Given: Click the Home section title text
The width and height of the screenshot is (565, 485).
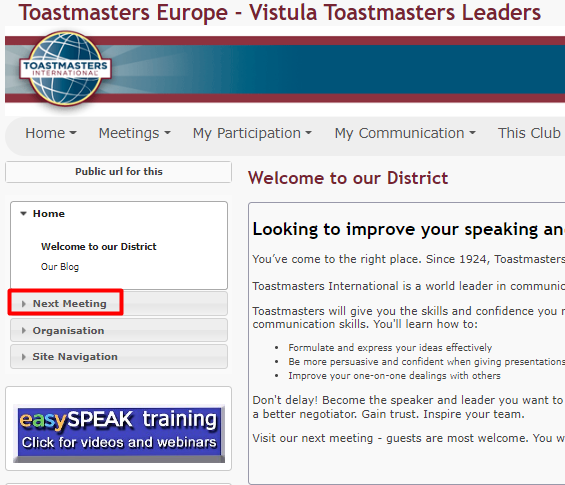Looking at the screenshot, I should click(49, 214).
